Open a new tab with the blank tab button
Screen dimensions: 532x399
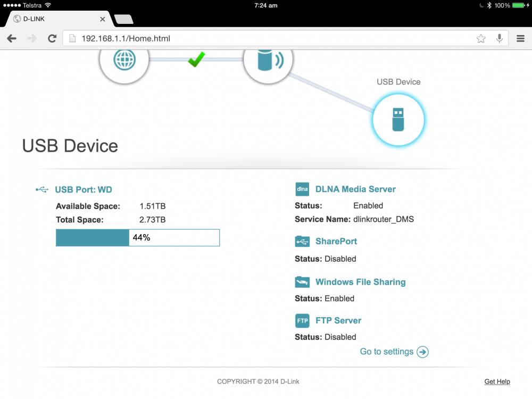[x=124, y=19]
